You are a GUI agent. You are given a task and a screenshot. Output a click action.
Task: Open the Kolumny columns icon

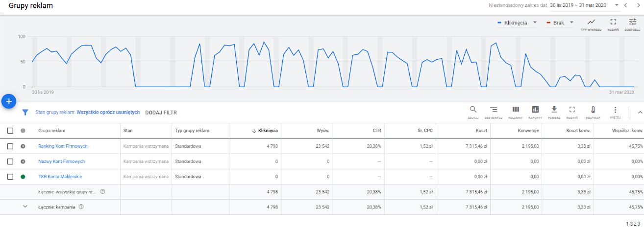tap(516, 110)
